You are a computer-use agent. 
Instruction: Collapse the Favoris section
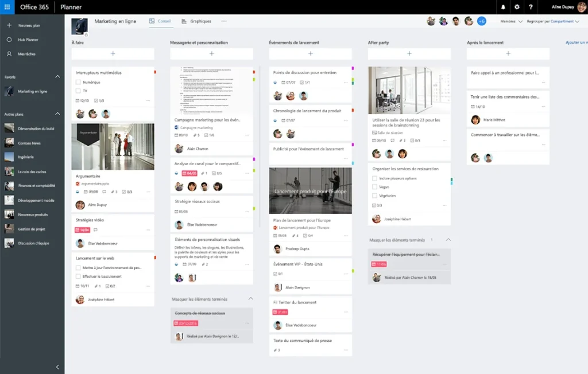(57, 76)
